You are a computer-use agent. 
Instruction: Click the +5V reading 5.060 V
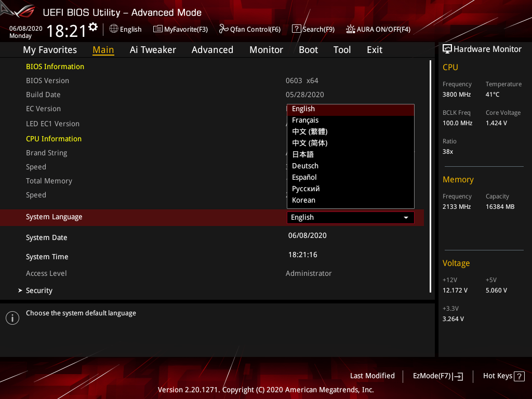(496, 290)
